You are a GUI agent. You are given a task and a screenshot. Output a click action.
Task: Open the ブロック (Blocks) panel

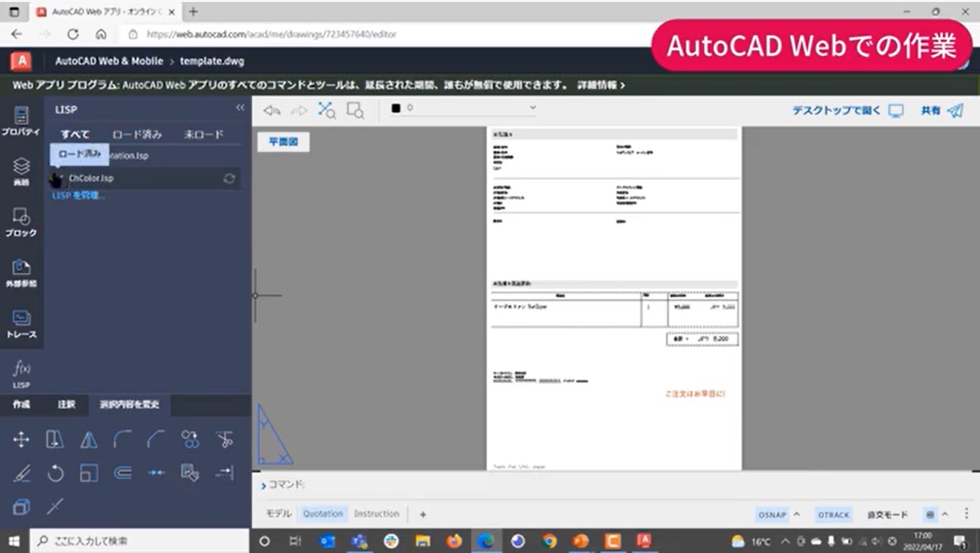pos(21,222)
